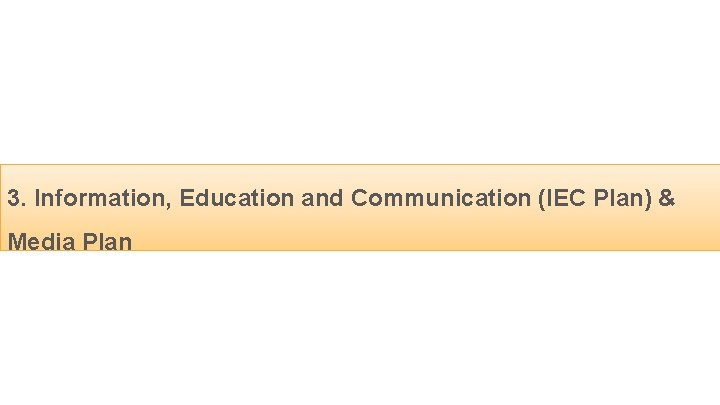Click the word "Media" on the second line

pos(41,242)
